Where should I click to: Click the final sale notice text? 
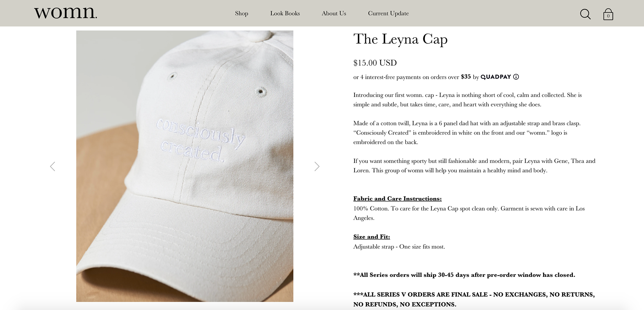click(x=474, y=299)
